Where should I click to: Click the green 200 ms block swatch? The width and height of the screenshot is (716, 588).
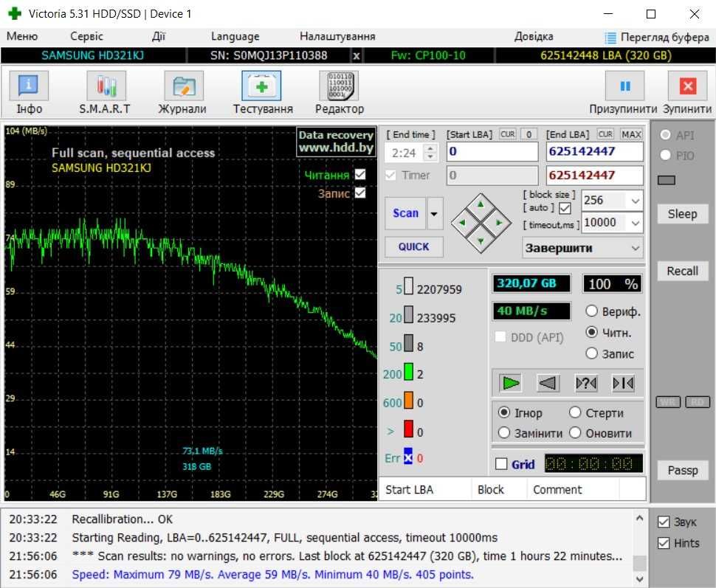click(x=409, y=372)
